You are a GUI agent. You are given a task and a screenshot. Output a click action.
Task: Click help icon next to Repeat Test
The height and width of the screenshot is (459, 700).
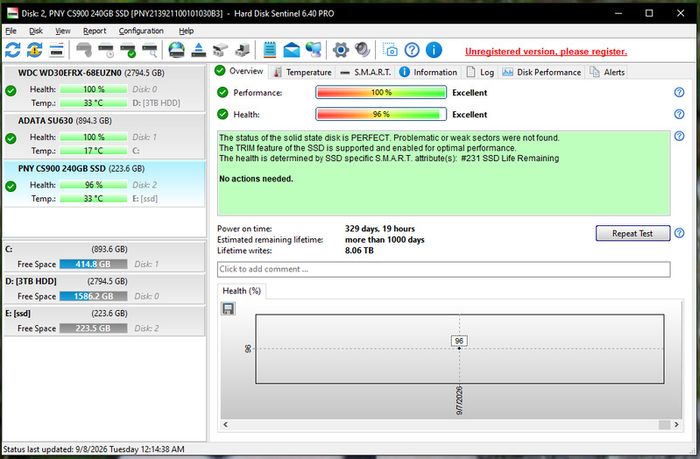pyautogui.click(x=679, y=233)
